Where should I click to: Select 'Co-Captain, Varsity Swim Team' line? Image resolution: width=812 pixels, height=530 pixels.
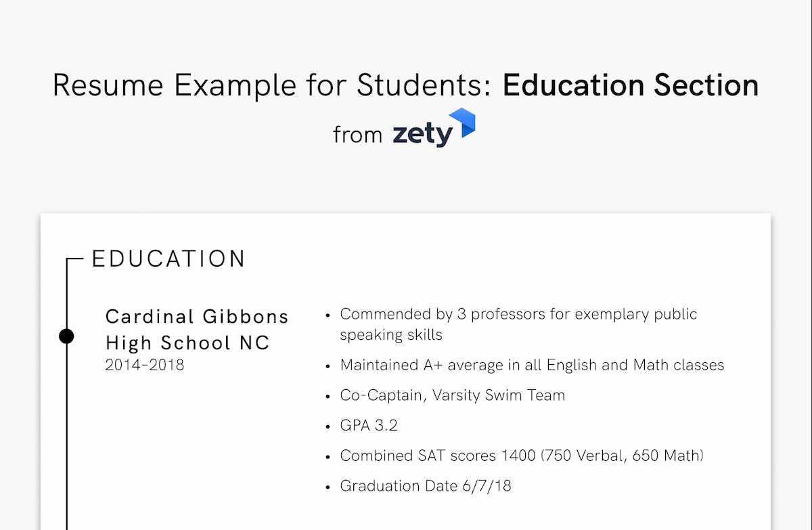pyautogui.click(x=452, y=395)
